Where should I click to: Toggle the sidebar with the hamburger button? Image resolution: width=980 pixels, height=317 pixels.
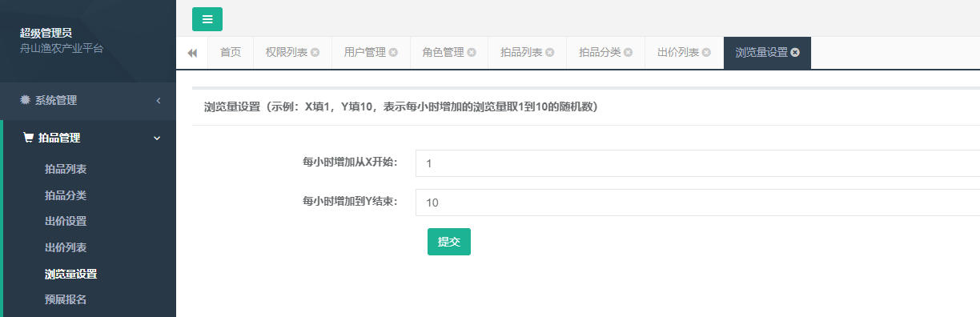click(207, 19)
